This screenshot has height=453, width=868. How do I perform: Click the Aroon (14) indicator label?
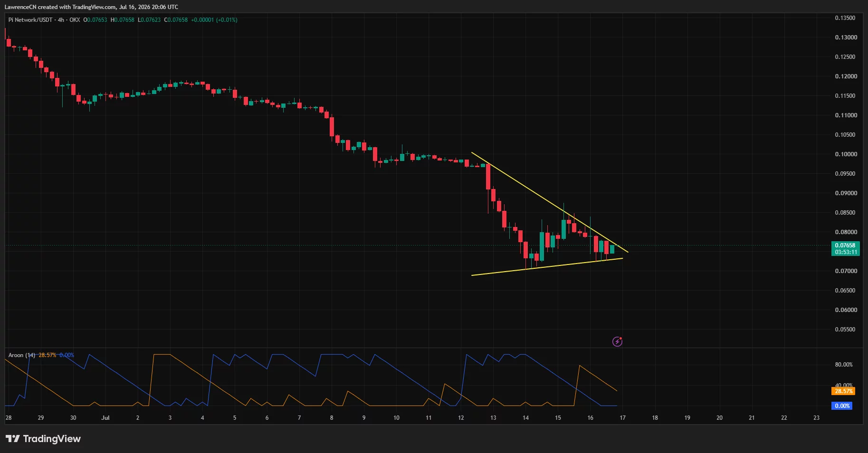[22, 355]
